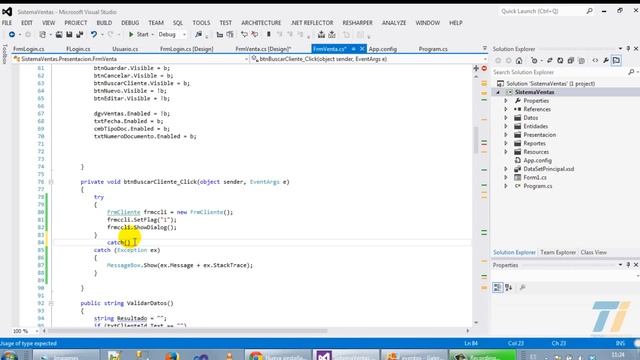Focus the Quick Launch search box
The width and height of the screenshot is (640, 360).
(x=546, y=11)
